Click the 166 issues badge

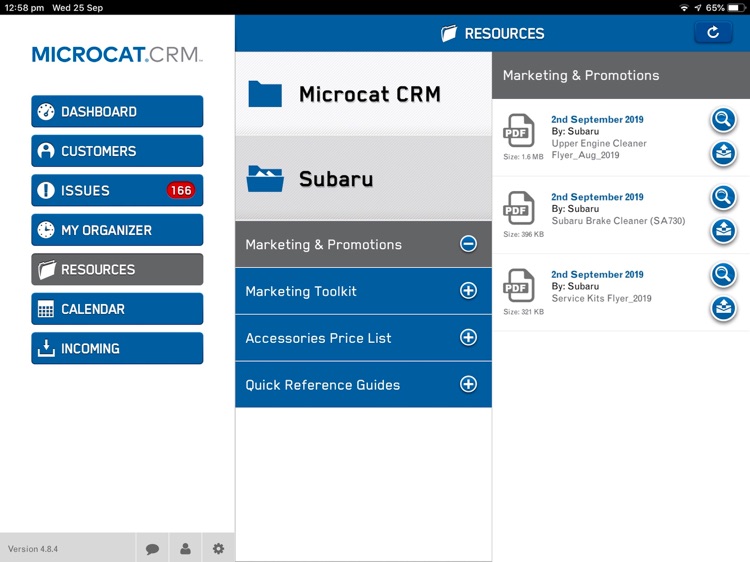[x=181, y=190]
